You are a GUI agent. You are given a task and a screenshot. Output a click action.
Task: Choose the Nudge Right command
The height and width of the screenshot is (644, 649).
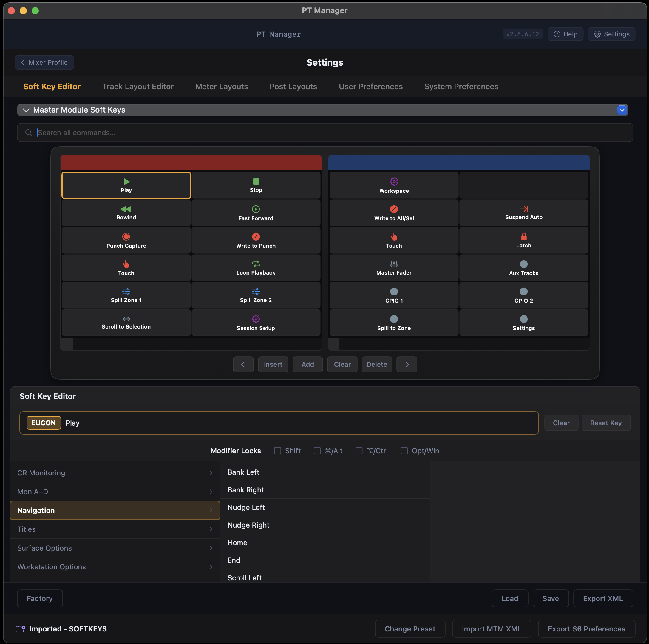pyautogui.click(x=325, y=525)
